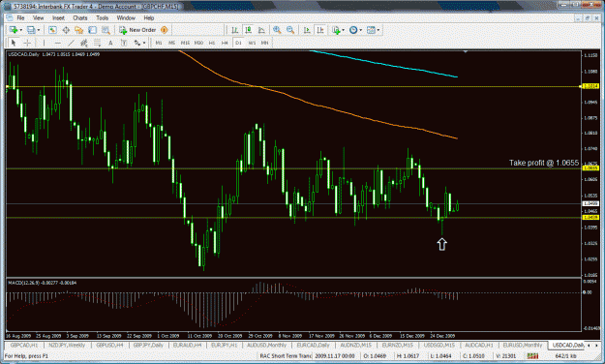
Task: Open the Help menu
Action: coord(149,17)
